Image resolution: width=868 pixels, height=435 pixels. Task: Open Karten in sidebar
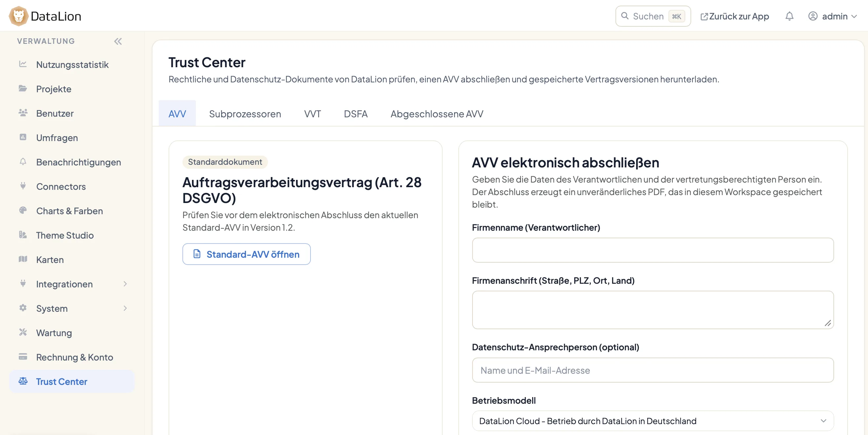[72, 259]
